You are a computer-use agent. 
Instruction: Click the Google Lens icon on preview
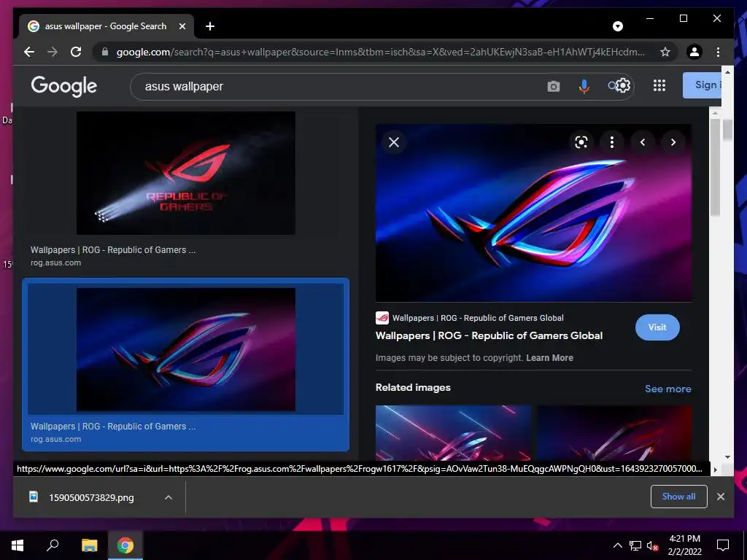[581, 142]
